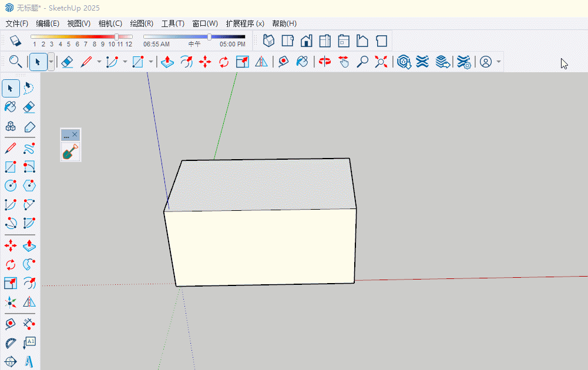
Task: Expand the Line tool dropdown arrow
Action: (99, 62)
